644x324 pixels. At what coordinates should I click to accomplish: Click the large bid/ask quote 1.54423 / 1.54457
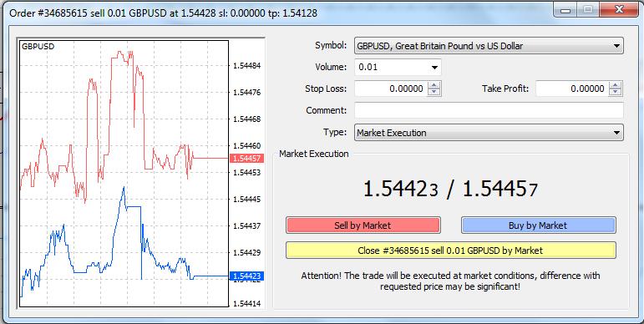pos(450,190)
